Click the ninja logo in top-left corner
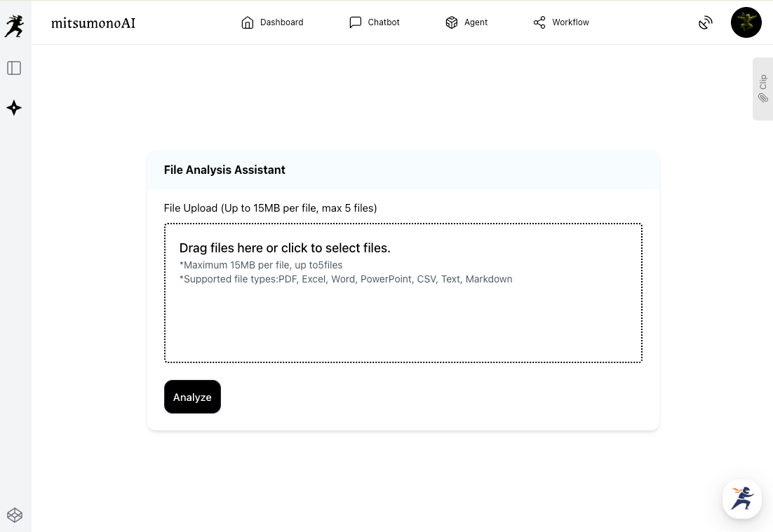The image size is (773, 532). click(x=14, y=26)
